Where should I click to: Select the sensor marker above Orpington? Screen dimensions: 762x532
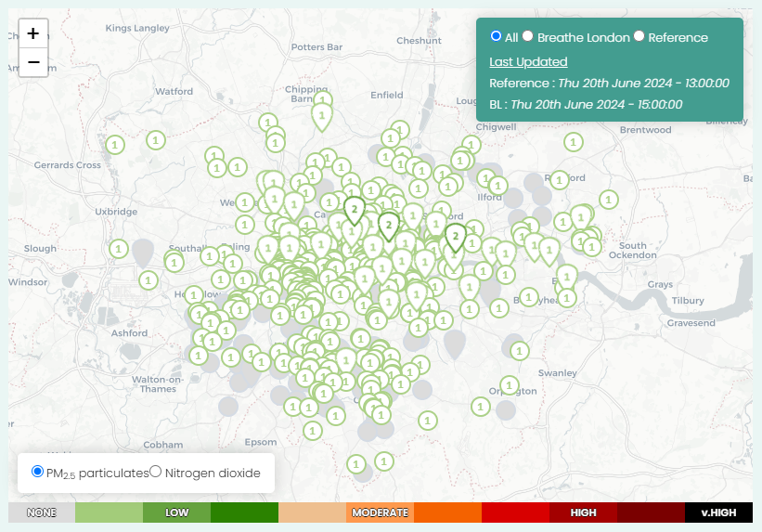point(509,384)
